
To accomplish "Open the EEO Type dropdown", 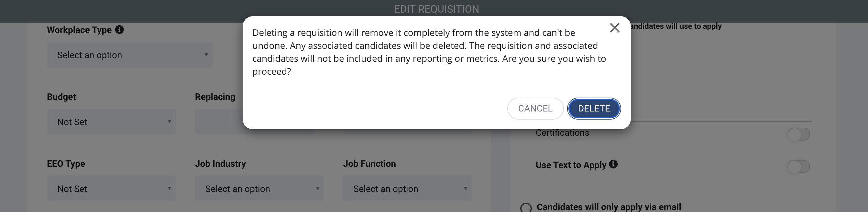I will pos(111,188).
